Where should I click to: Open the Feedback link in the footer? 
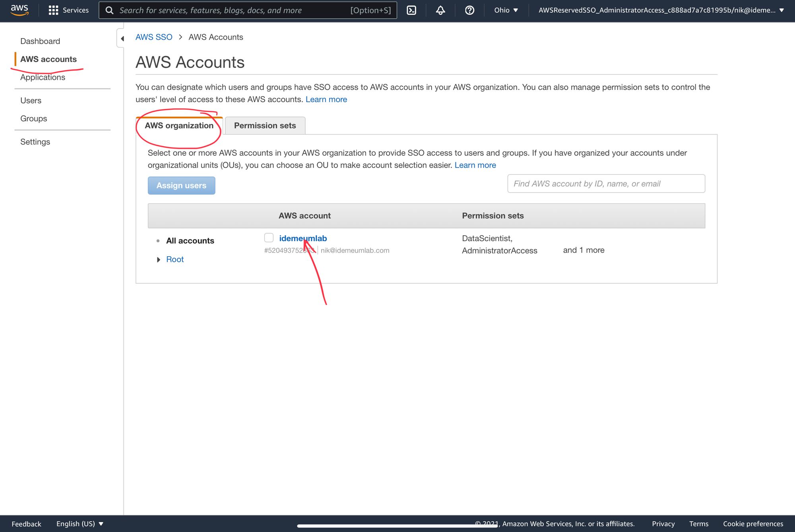point(26,524)
